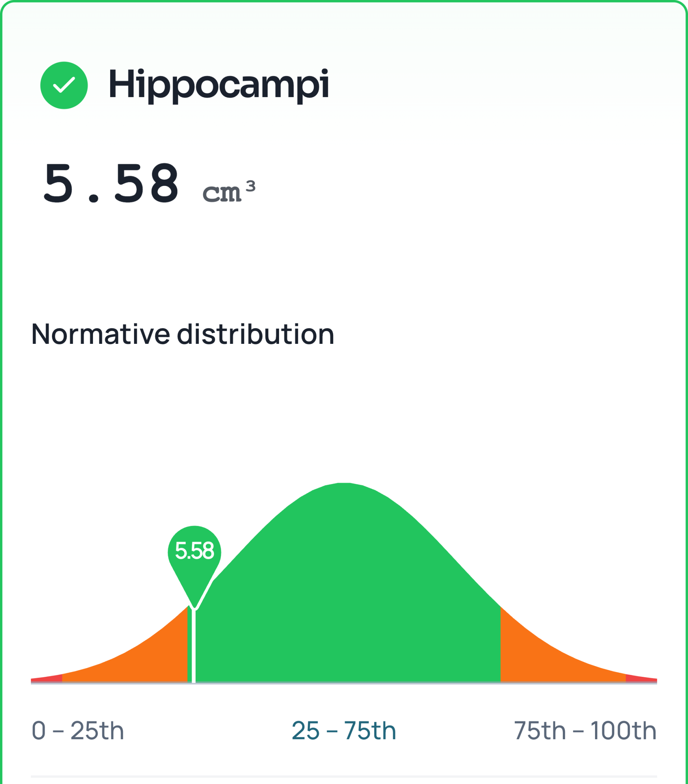Click the large 5.58 volume value
Image resolution: width=688 pixels, height=784 pixels.
coord(111,183)
